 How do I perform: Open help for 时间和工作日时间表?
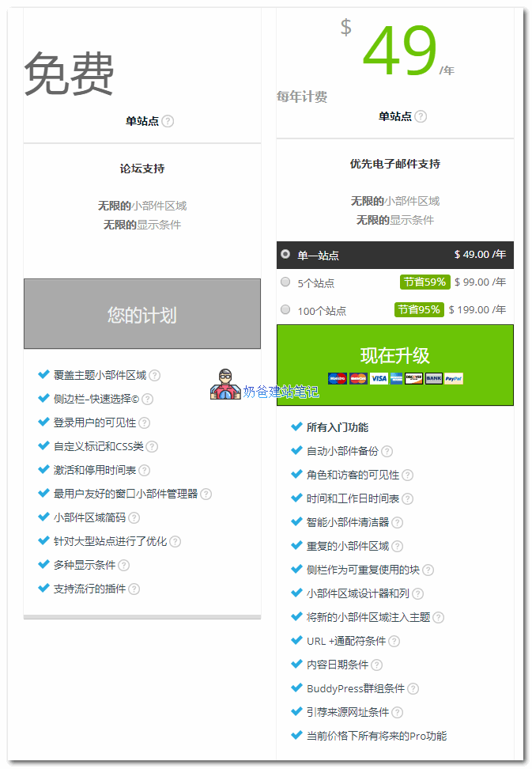pyautogui.click(x=407, y=498)
